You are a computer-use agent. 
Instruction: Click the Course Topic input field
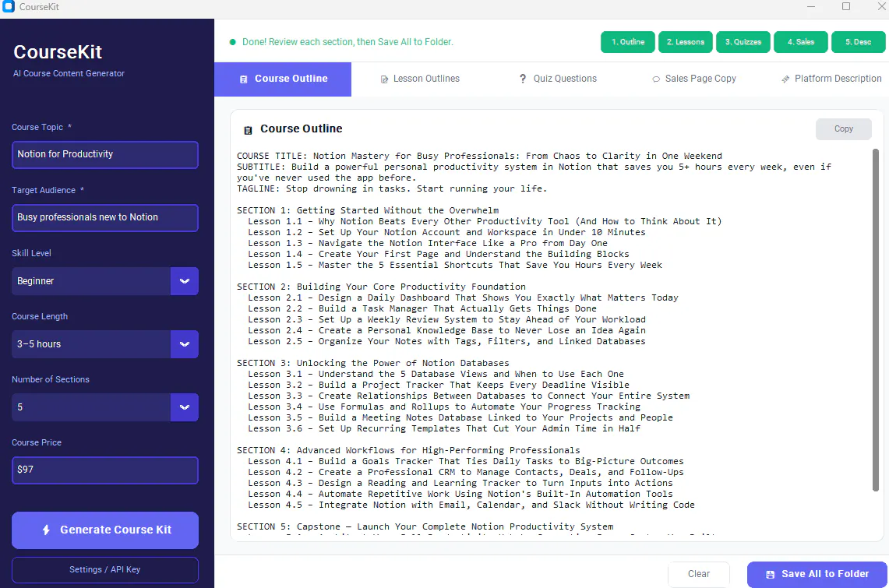(105, 155)
